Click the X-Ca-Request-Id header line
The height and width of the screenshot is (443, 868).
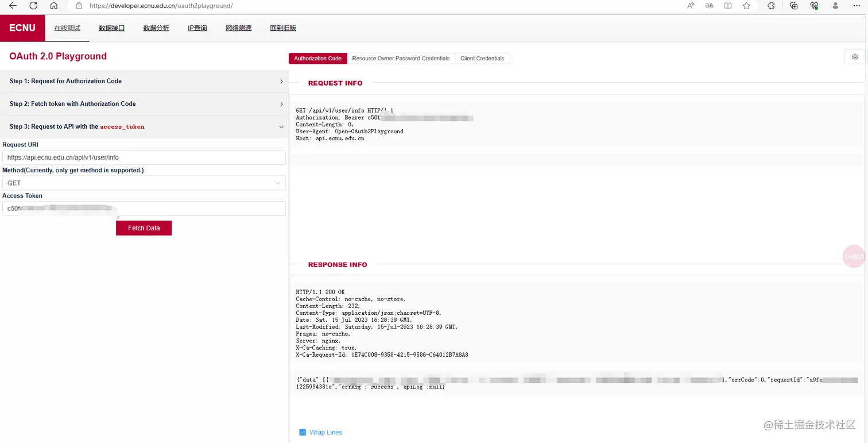[x=382, y=355]
